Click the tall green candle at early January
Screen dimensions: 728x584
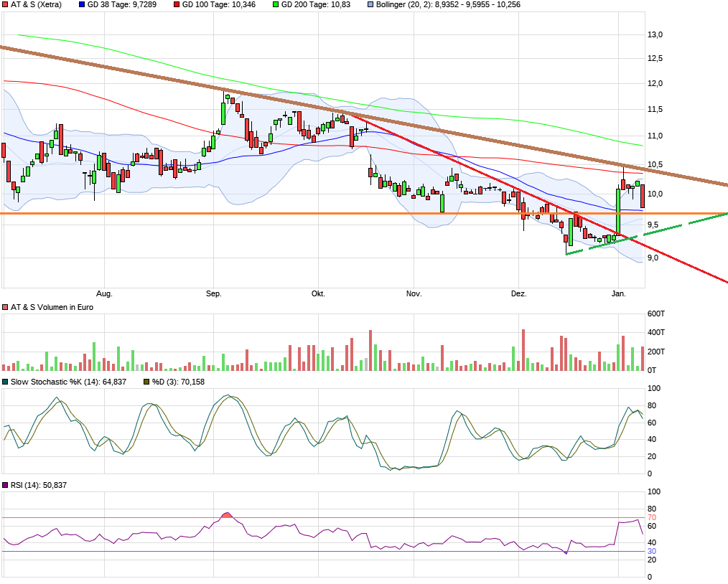click(618, 211)
